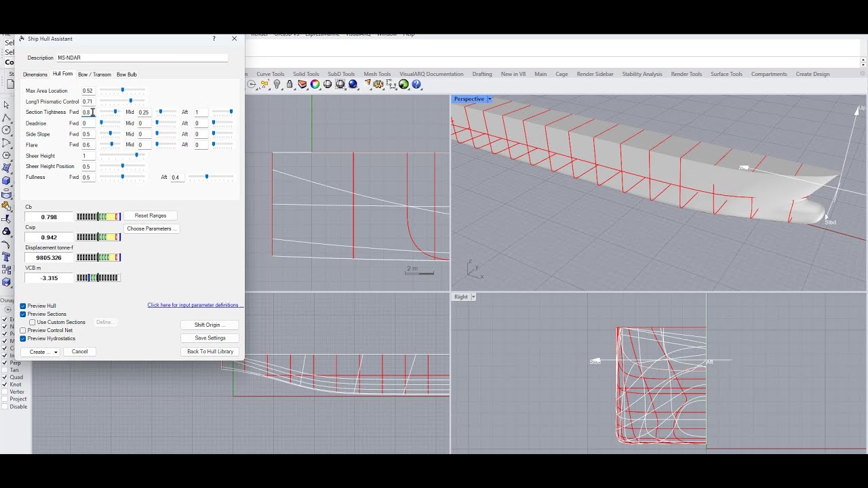This screenshot has height=488, width=868.
Task: Switch to the Bow / Transom tab
Action: click(x=94, y=75)
